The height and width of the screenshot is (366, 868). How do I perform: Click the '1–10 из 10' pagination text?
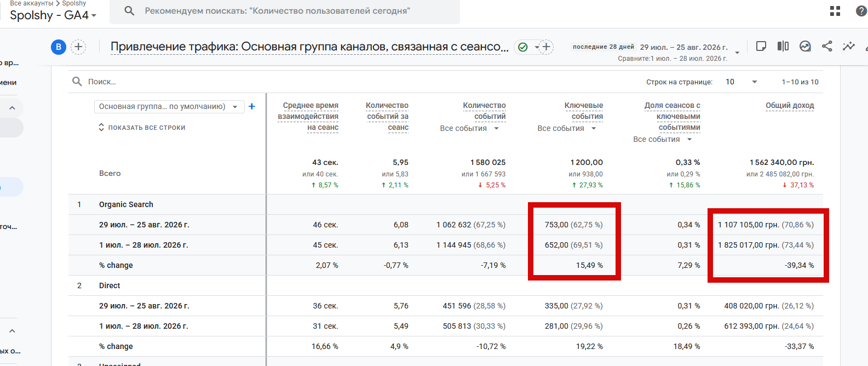800,82
